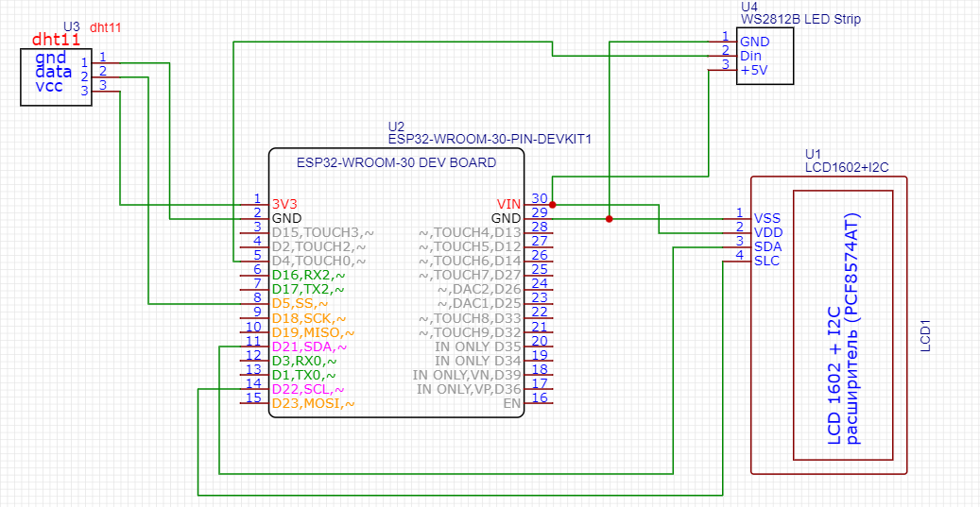Select the 'расширитель (PCF8574AT)' text
Image resolution: width=980 pixels, height=507 pixels.
[x=851, y=329]
